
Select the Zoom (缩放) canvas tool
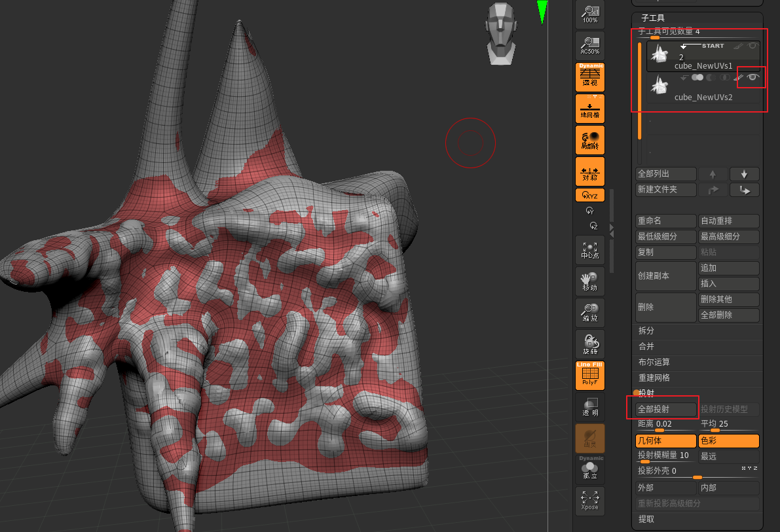[590, 313]
